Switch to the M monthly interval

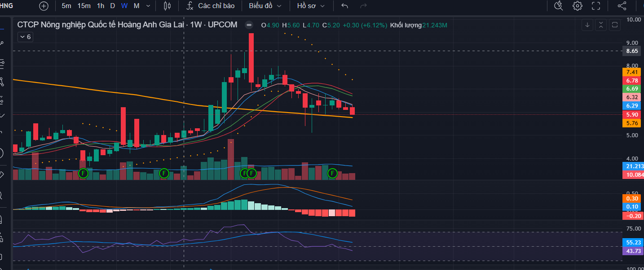pyautogui.click(x=137, y=6)
